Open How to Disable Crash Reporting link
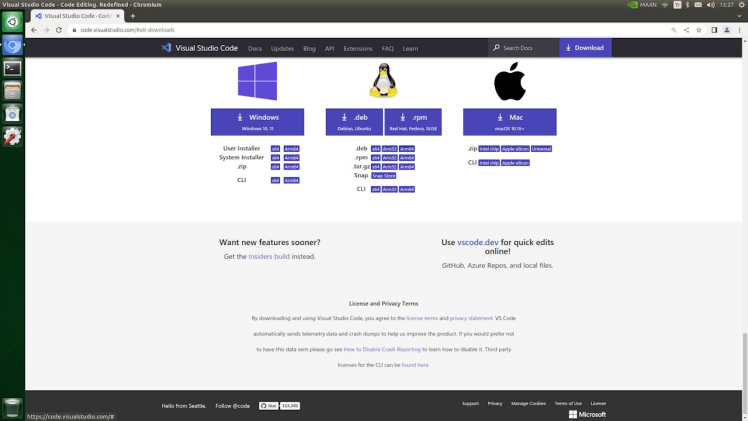748x421 pixels. coord(382,349)
